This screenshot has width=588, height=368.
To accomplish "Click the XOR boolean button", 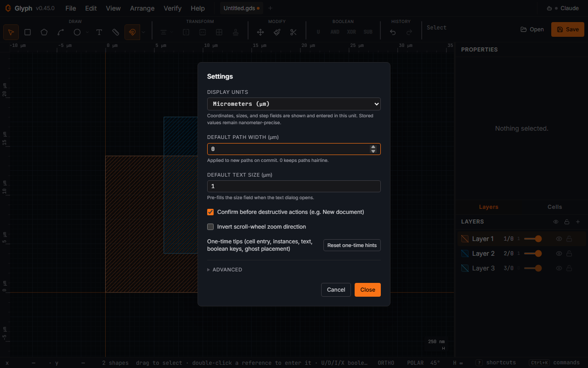I will tap(351, 32).
